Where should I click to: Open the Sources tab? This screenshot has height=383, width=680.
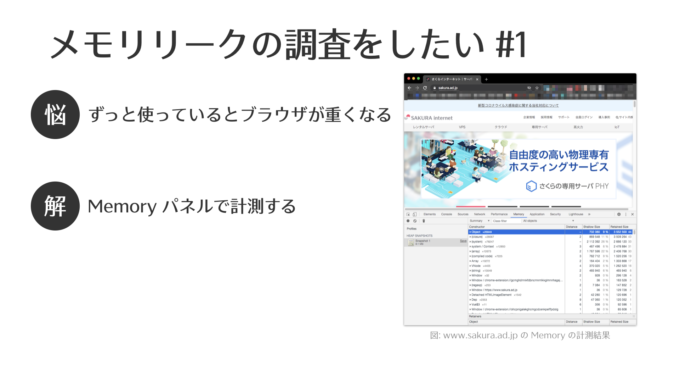(463, 214)
